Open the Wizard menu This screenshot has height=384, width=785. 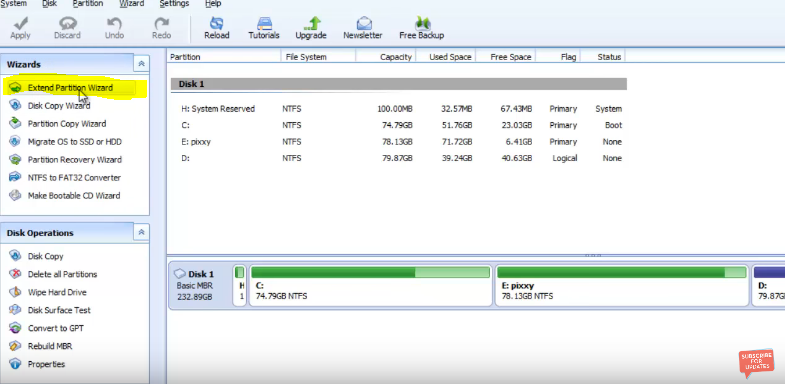(131, 4)
